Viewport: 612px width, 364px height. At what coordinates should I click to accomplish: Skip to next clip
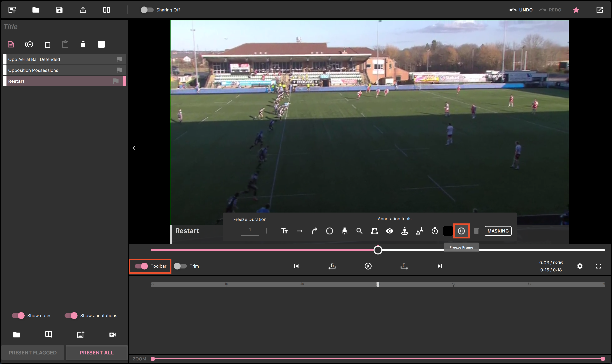tap(440, 266)
